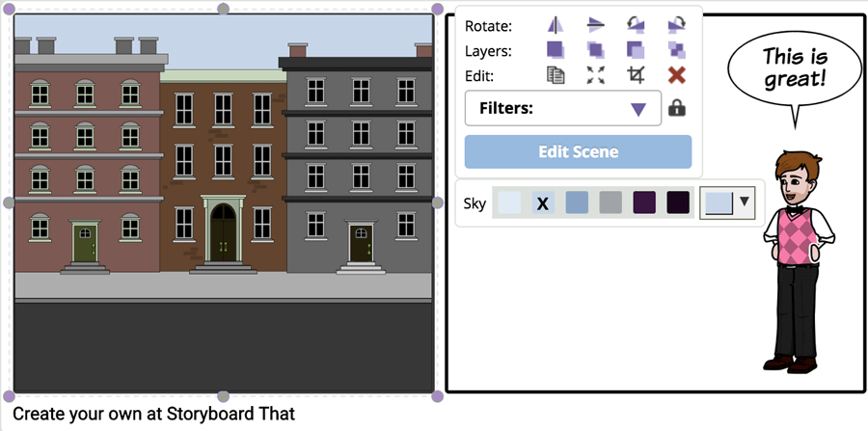Click the bottom-middle handle of the scene
The image size is (868, 431).
pos(223,396)
